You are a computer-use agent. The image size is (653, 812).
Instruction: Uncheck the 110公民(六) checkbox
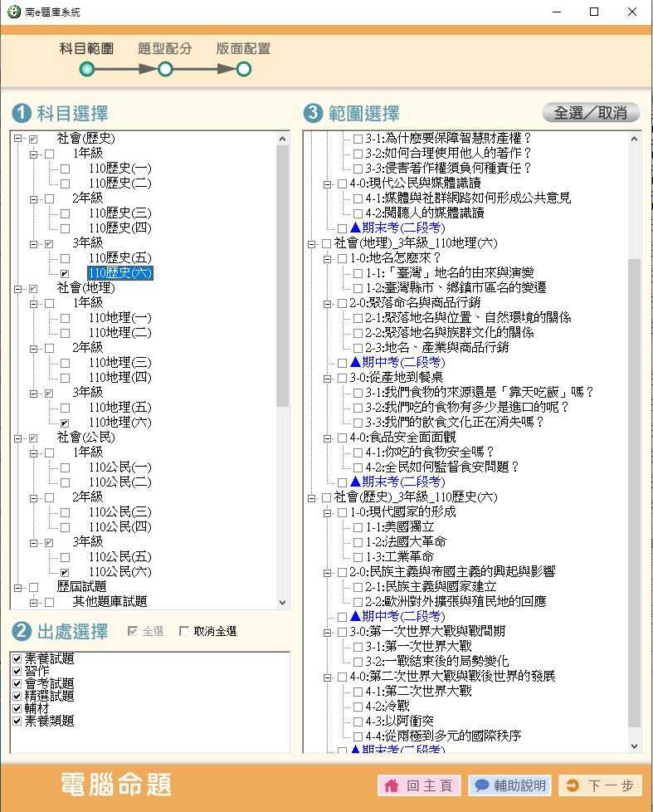(65, 572)
